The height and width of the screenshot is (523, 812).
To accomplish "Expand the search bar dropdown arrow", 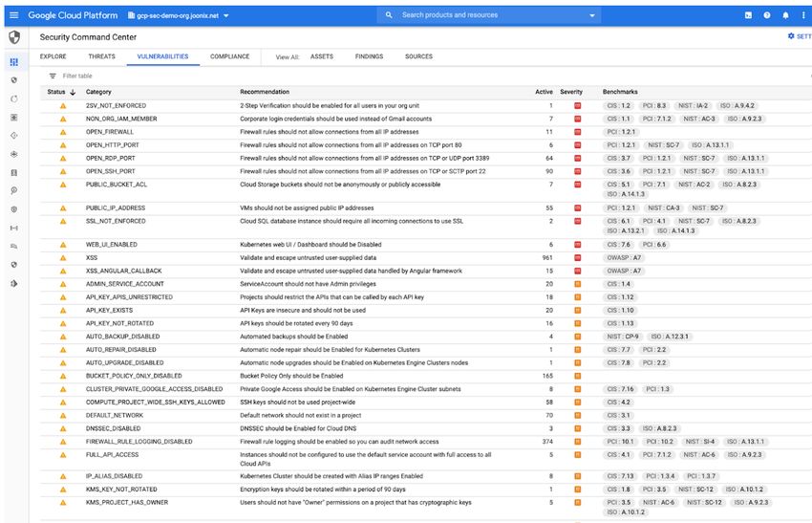I will (x=592, y=15).
